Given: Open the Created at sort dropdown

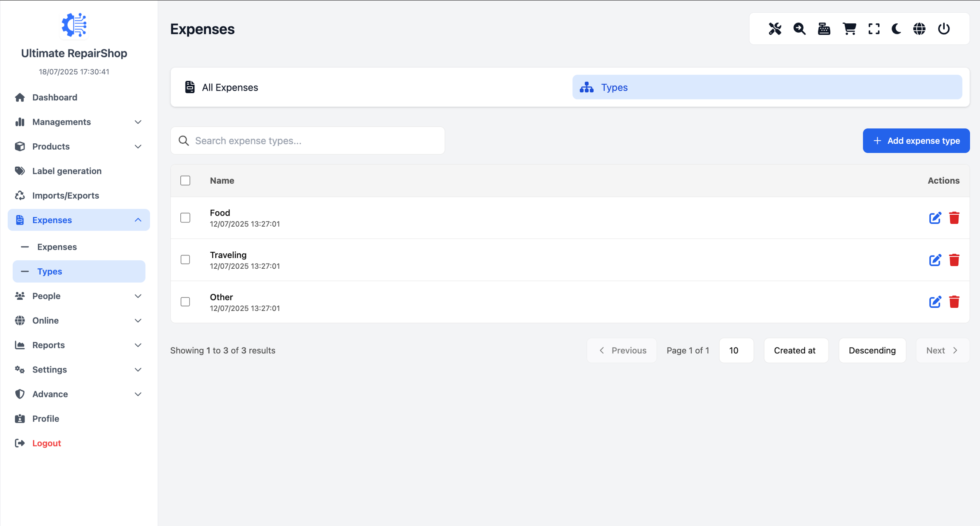Looking at the screenshot, I should (x=795, y=350).
